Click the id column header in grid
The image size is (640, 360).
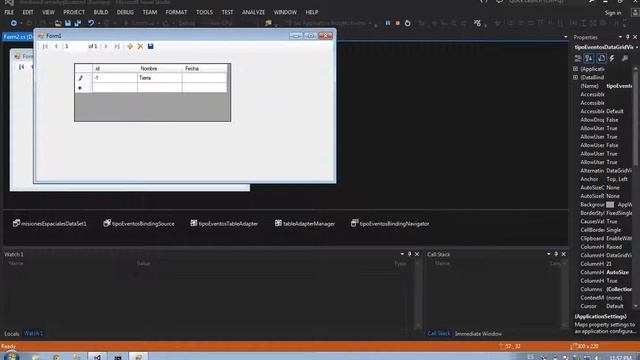coord(115,69)
